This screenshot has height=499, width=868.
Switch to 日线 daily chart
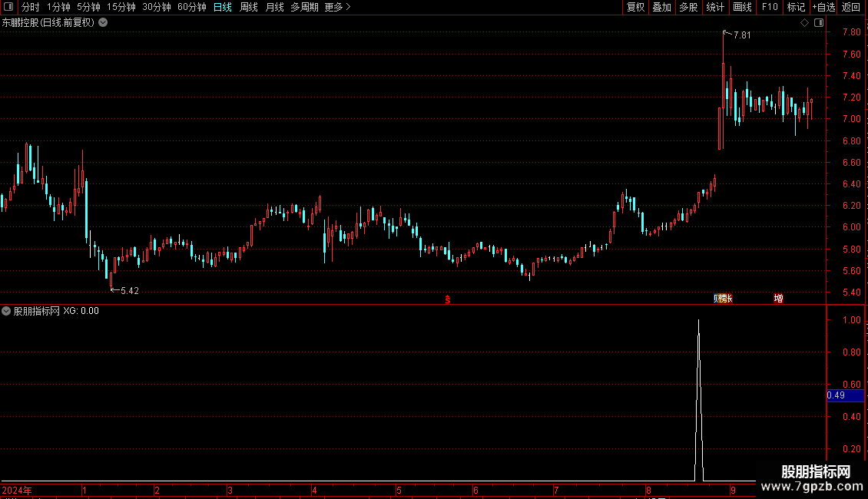pyautogui.click(x=223, y=7)
